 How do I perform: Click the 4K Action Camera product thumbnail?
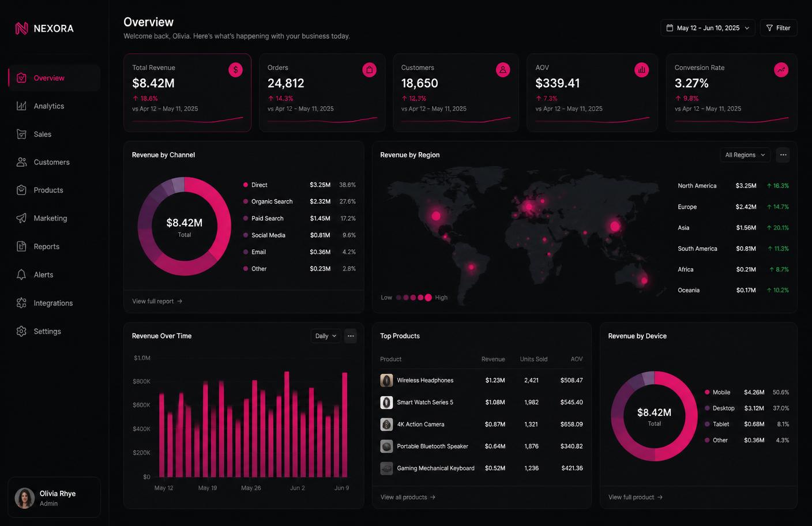[x=387, y=424]
